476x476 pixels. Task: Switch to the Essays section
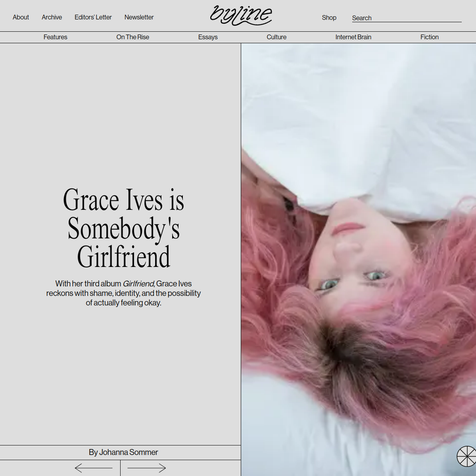pos(208,37)
